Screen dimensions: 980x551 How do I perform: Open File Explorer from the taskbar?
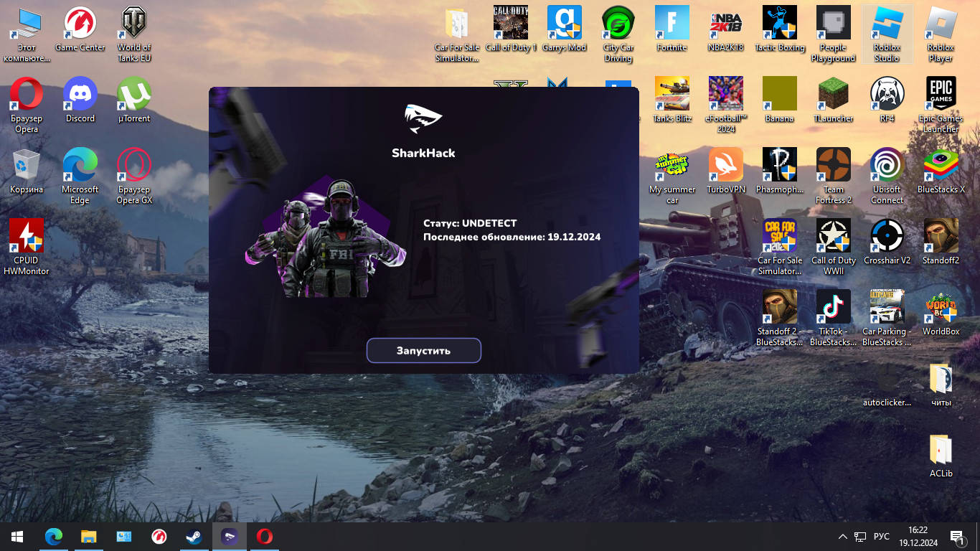point(89,537)
